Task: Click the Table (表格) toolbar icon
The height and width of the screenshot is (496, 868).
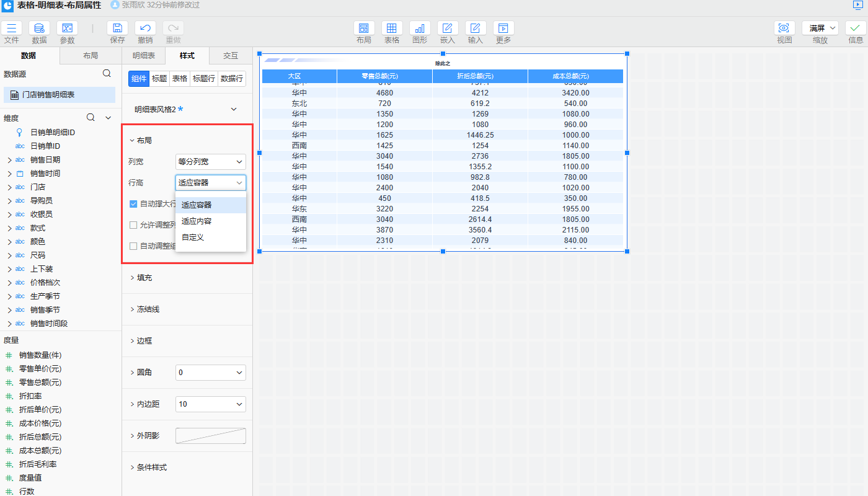Action: click(x=392, y=29)
